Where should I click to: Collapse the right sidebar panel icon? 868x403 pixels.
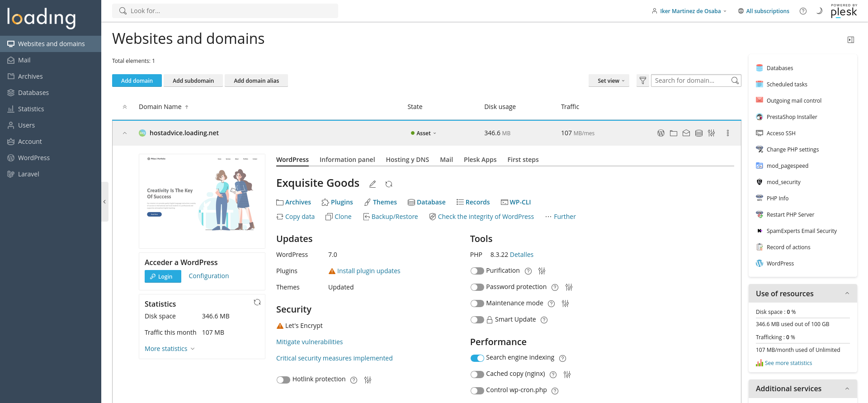tap(851, 40)
